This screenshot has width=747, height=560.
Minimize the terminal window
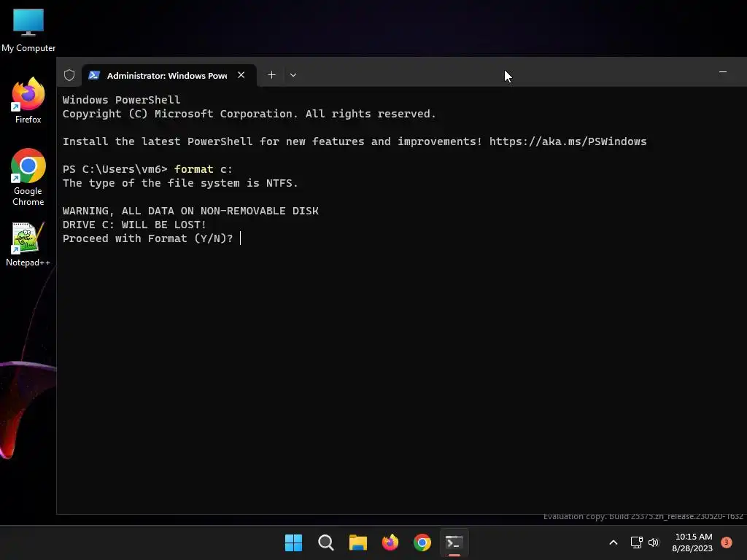723,72
